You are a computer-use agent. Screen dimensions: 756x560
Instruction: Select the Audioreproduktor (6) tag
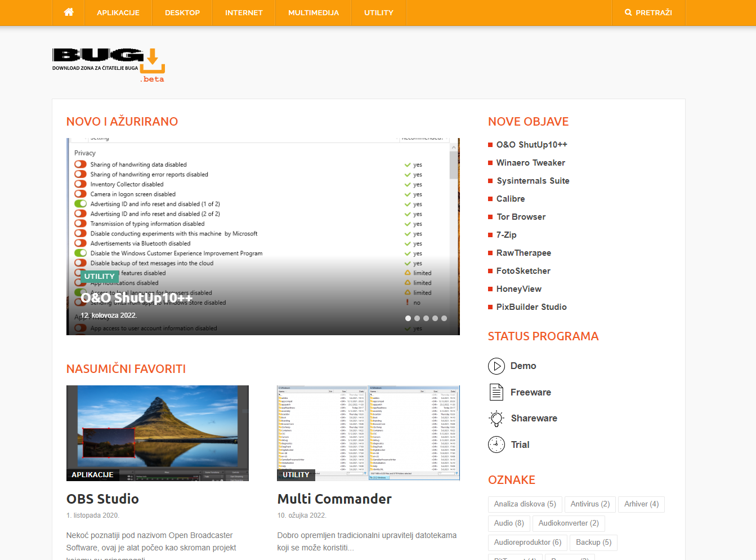pos(527,543)
